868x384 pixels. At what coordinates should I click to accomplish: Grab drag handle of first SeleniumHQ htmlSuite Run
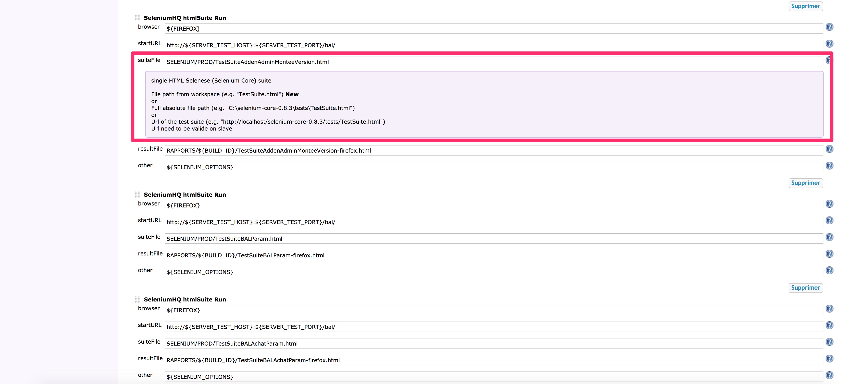point(137,18)
